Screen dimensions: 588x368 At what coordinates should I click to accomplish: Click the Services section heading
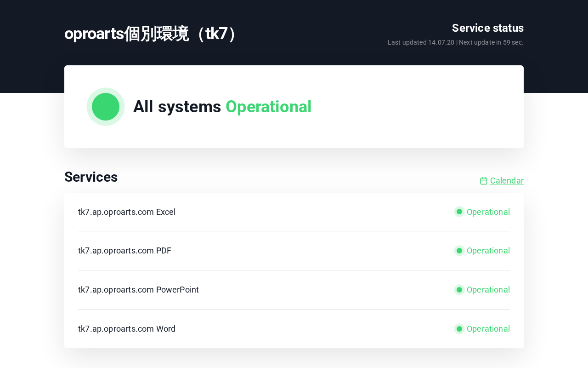point(91,177)
